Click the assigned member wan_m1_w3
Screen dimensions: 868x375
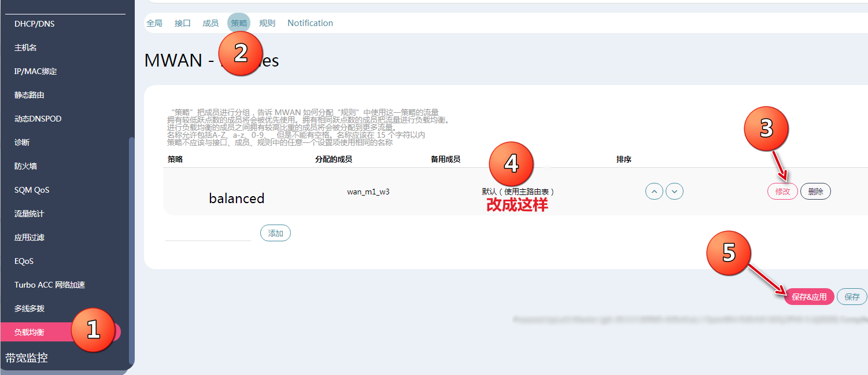[x=368, y=192]
